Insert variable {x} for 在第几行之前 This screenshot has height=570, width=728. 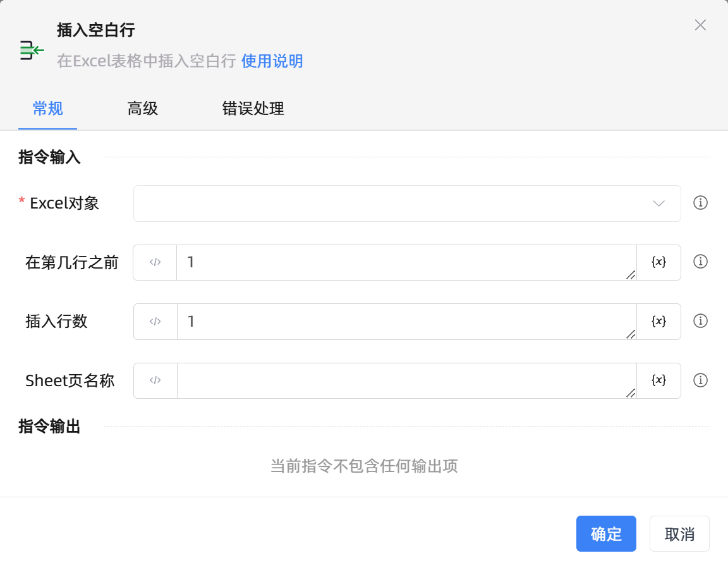(658, 262)
